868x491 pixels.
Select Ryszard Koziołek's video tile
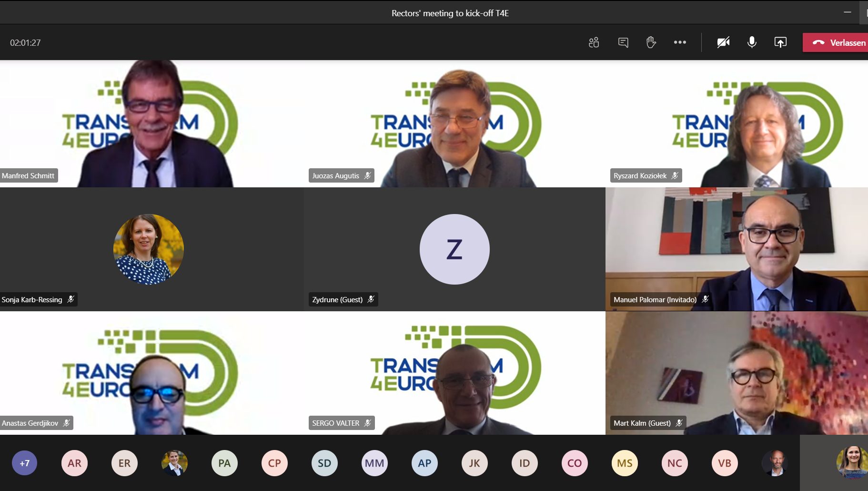pos(737,123)
